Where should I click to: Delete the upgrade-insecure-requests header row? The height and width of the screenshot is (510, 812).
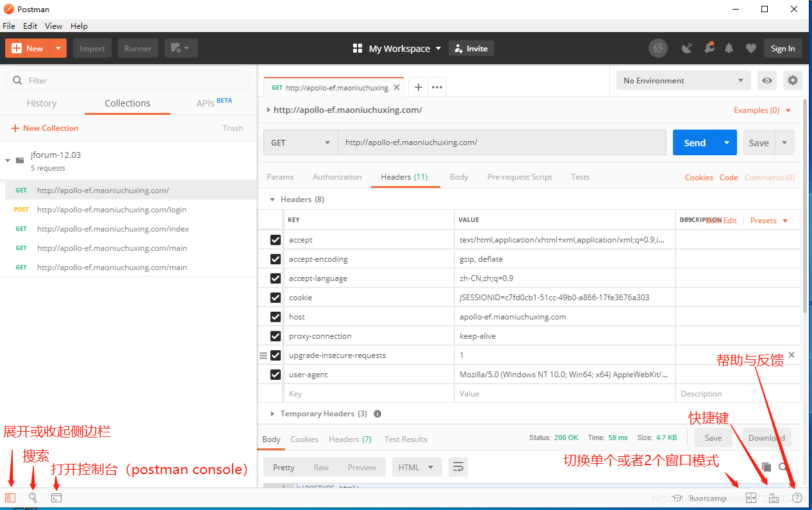791,355
